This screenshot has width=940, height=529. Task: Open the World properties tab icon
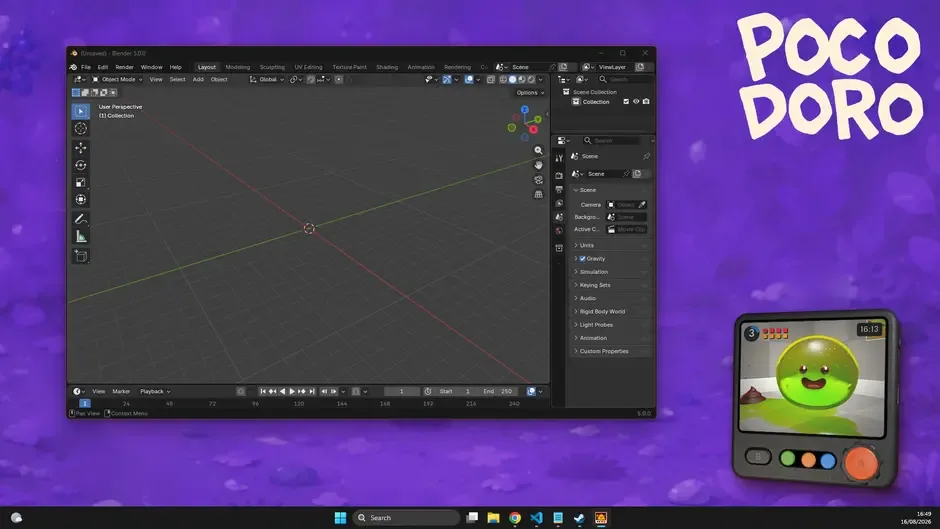pos(559,231)
